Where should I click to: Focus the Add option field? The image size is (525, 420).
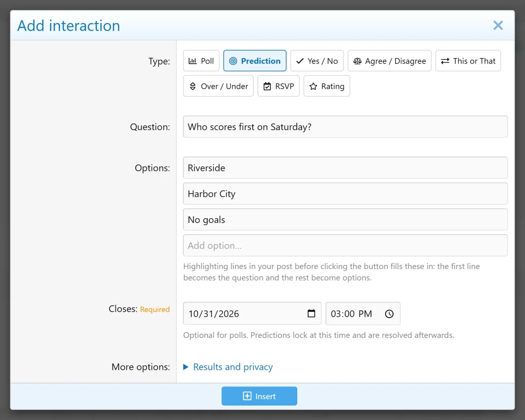345,245
